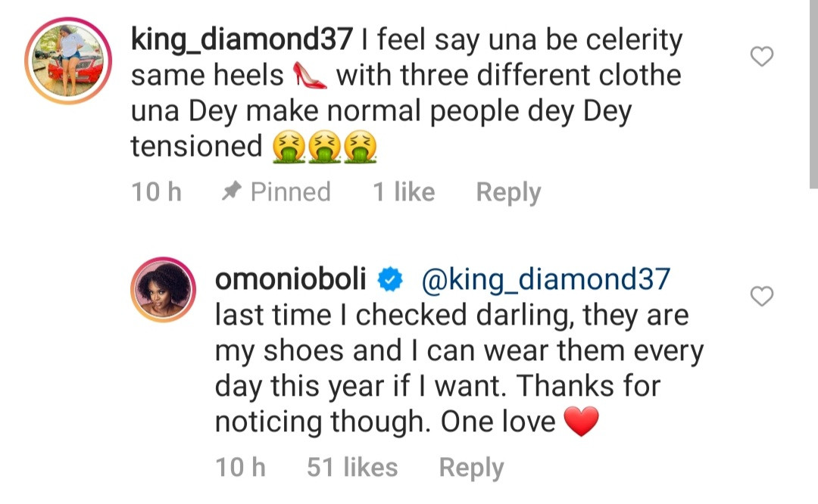
Task: Click the scrollbar on the right edge
Action: coord(814,91)
